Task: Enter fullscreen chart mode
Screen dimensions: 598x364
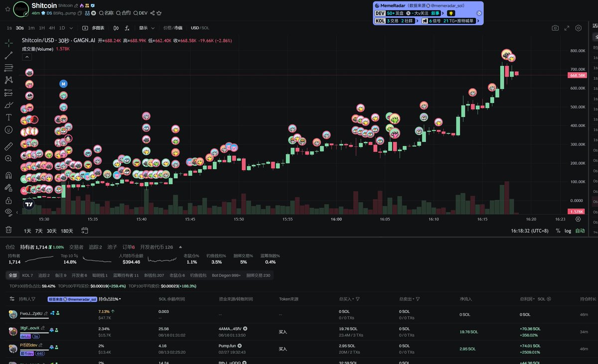Action: [567, 28]
